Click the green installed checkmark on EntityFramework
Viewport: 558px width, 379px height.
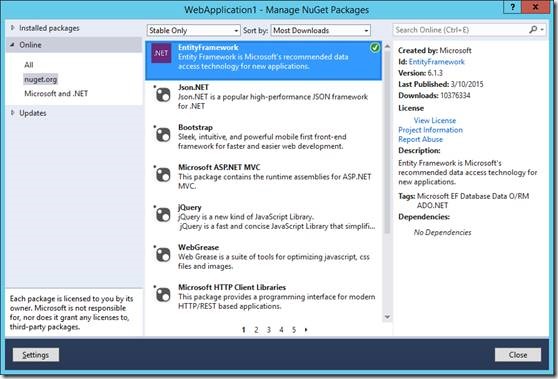tap(374, 48)
